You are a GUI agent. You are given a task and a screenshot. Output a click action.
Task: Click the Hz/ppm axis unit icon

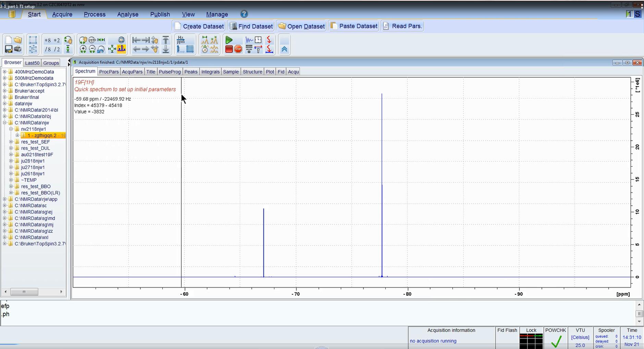point(181,40)
